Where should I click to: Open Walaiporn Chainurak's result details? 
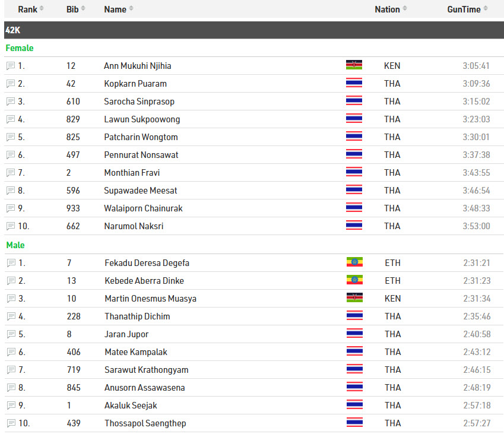[143, 208]
